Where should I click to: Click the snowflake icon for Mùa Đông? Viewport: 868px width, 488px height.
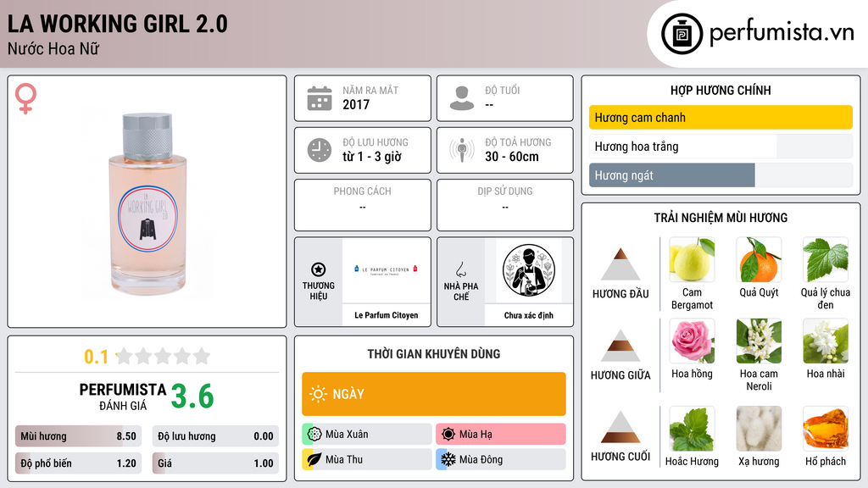pos(448,459)
